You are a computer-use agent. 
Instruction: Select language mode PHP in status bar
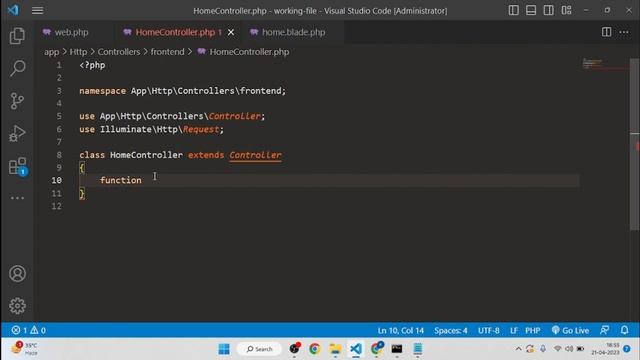[x=533, y=331]
